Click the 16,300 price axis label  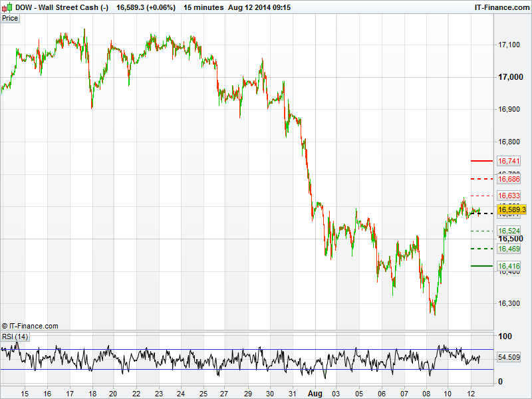509,303
